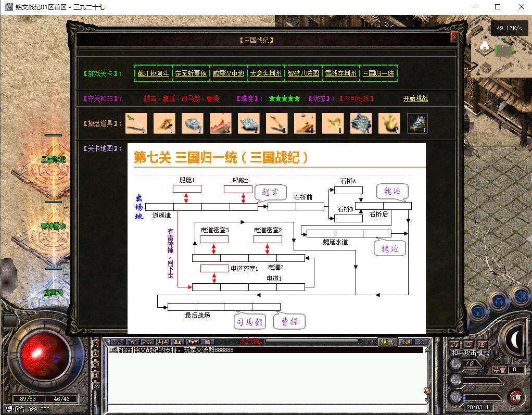Click the 幽冥海 portal label

click(53, 293)
